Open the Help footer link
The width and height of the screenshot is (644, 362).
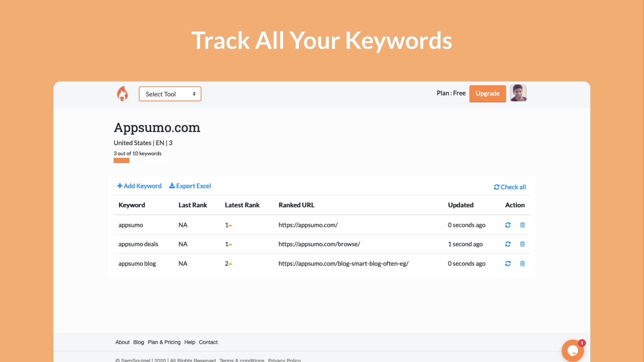tap(190, 342)
